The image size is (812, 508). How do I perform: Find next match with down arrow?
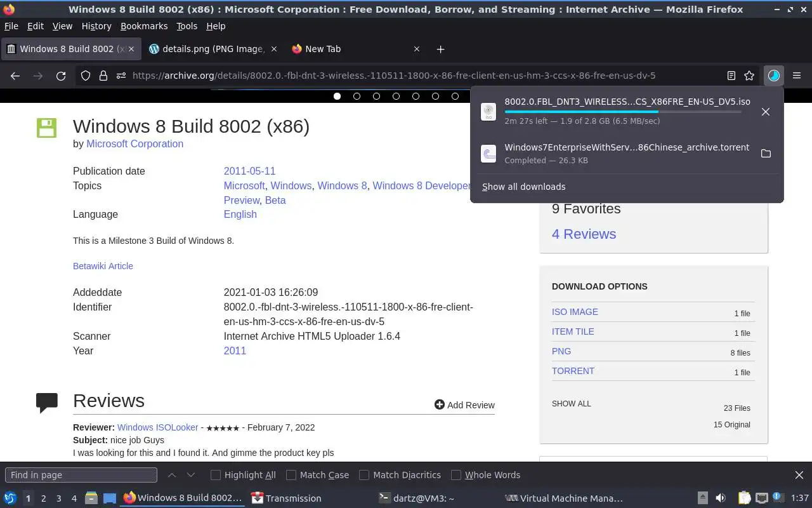coord(191,475)
